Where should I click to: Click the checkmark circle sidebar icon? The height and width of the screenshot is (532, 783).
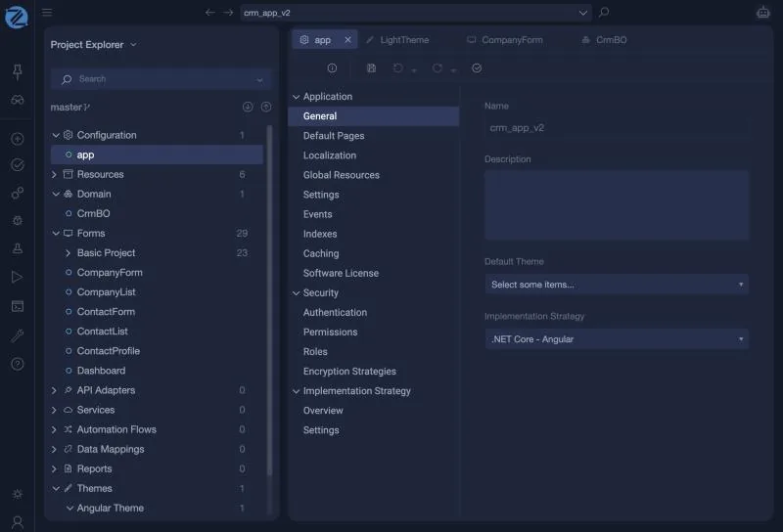(x=18, y=165)
